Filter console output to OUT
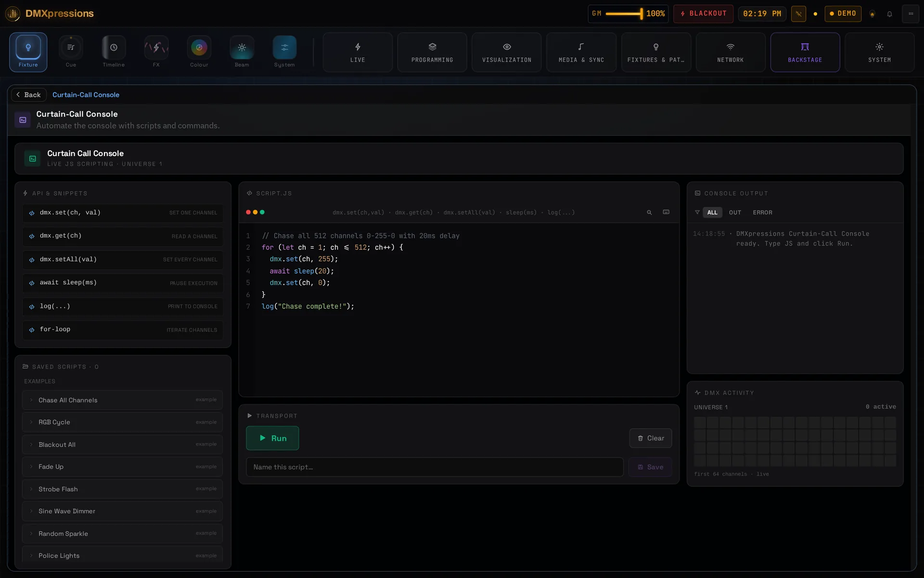The height and width of the screenshot is (578, 924). click(x=735, y=212)
